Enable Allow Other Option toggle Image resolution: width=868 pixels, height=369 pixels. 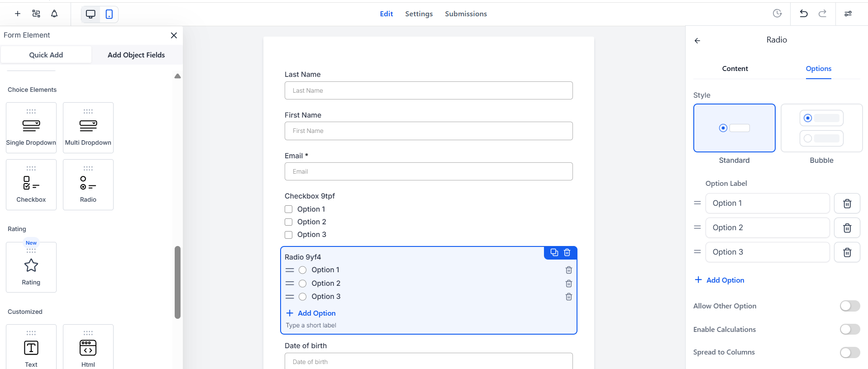pyautogui.click(x=849, y=306)
